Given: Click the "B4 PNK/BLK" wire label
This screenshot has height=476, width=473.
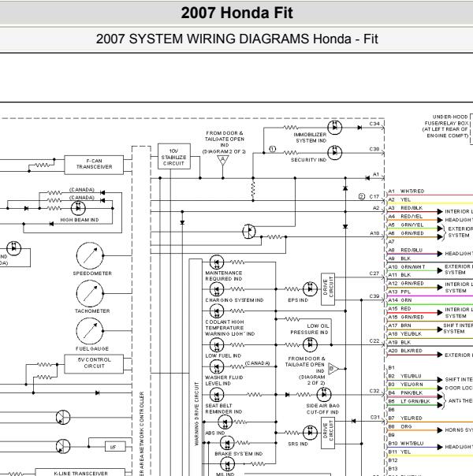Looking at the screenshot, I should [x=406, y=392].
